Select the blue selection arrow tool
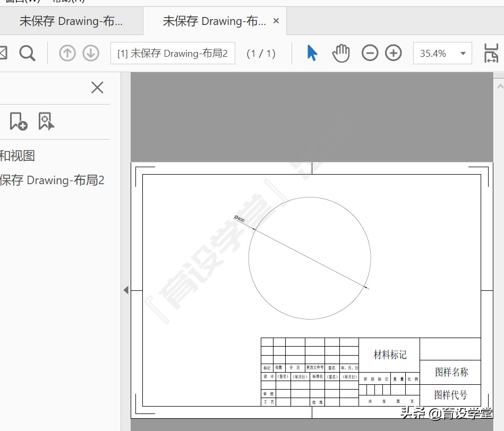Viewport: 504px width, 431px height. click(312, 53)
